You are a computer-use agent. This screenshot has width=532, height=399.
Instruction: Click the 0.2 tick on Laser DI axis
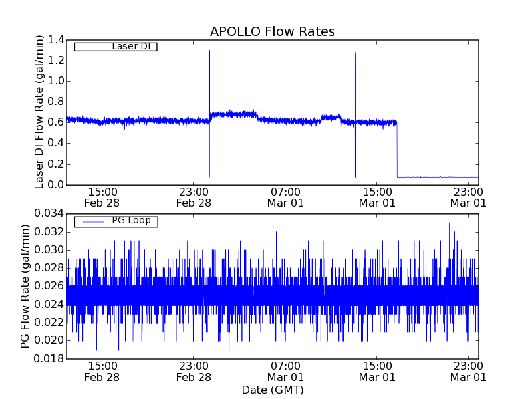pos(56,164)
